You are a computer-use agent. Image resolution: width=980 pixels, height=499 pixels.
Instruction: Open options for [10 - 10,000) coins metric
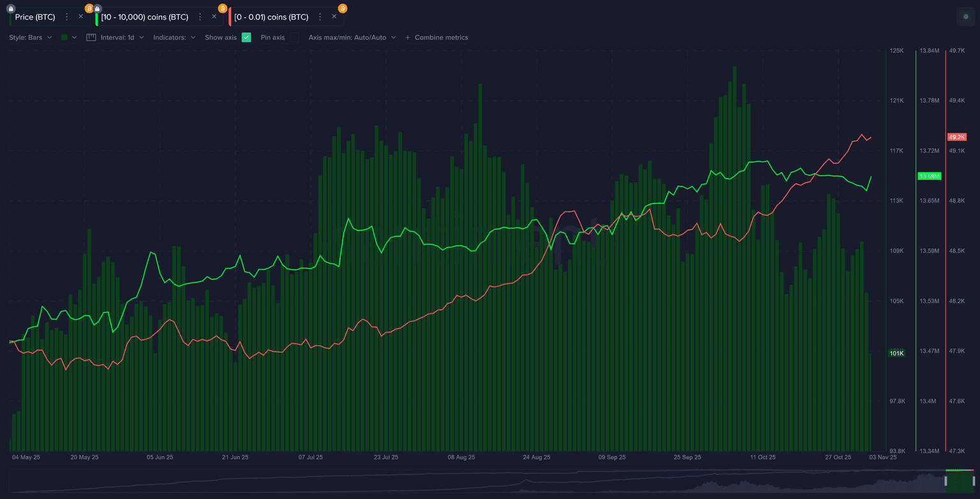[200, 17]
